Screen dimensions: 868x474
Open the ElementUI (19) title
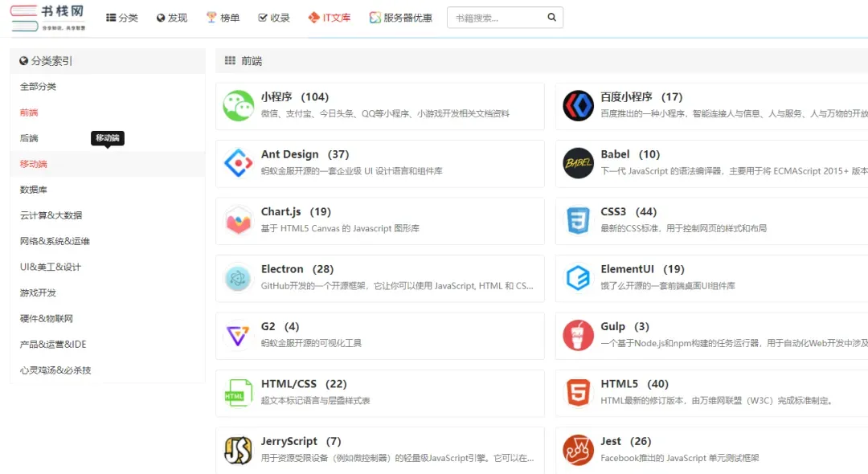(x=643, y=269)
